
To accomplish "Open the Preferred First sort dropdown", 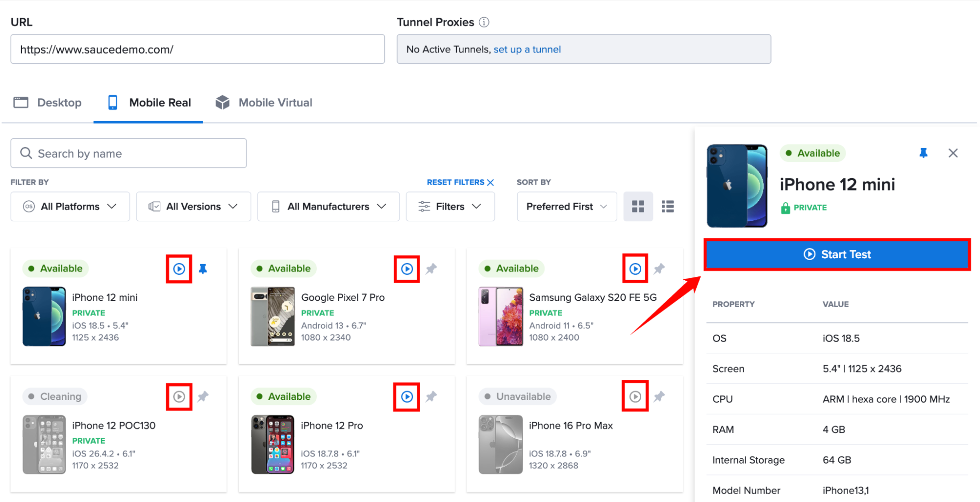I will point(567,207).
